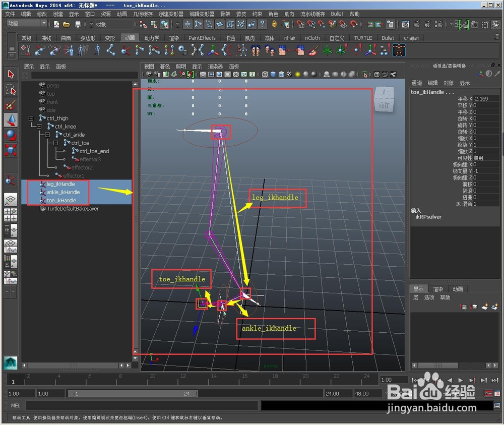
Task: Switch to the nCloth shelf tab
Action: click(x=312, y=38)
